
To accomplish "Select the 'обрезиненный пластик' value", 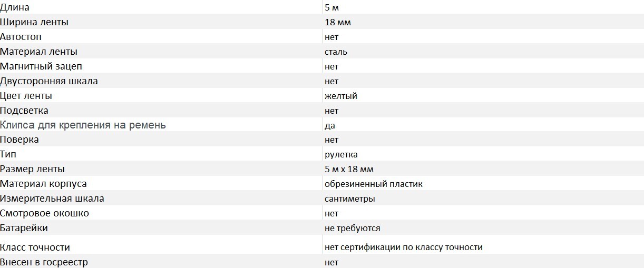I will (374, 184).
